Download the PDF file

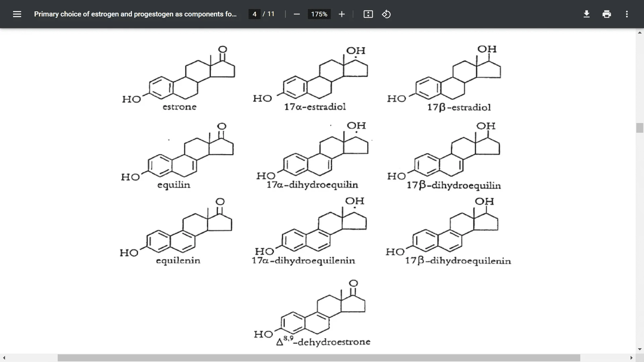coord(586,14)
